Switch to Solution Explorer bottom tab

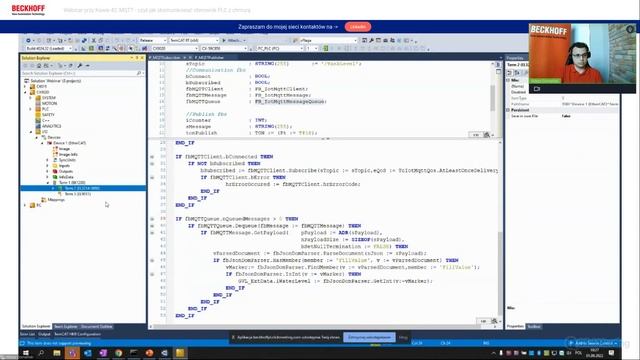(x=36, y=327)
